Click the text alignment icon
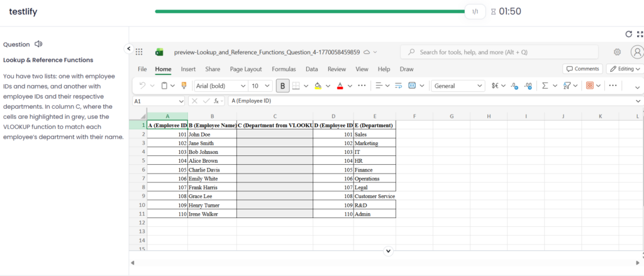This screenshot has width=644, height=276. pos(379,86)
